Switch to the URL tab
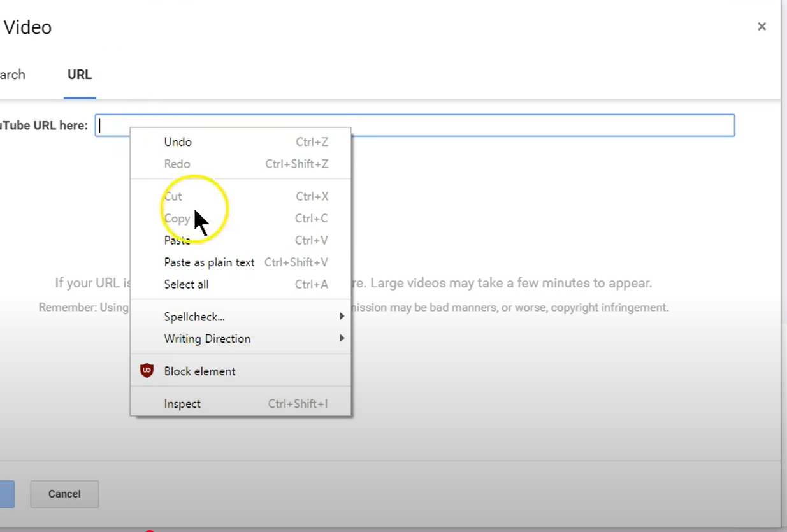The image size is (787, 532). [x=79, y=75]
